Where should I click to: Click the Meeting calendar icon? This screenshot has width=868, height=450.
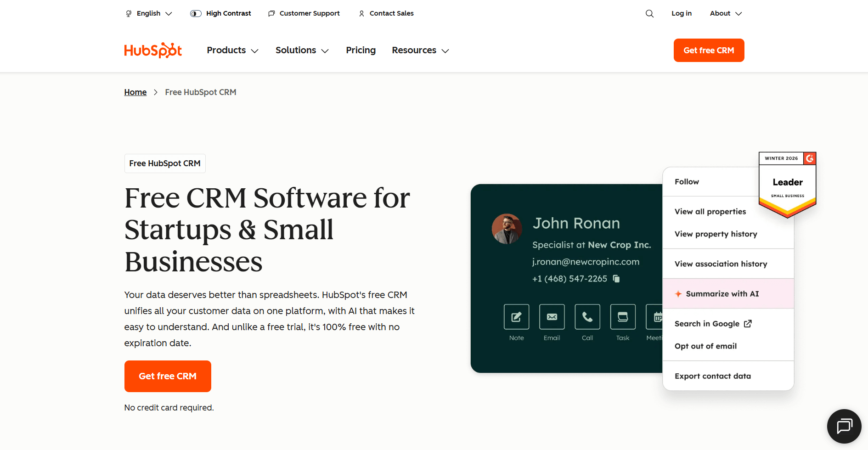tap(654, 317)
